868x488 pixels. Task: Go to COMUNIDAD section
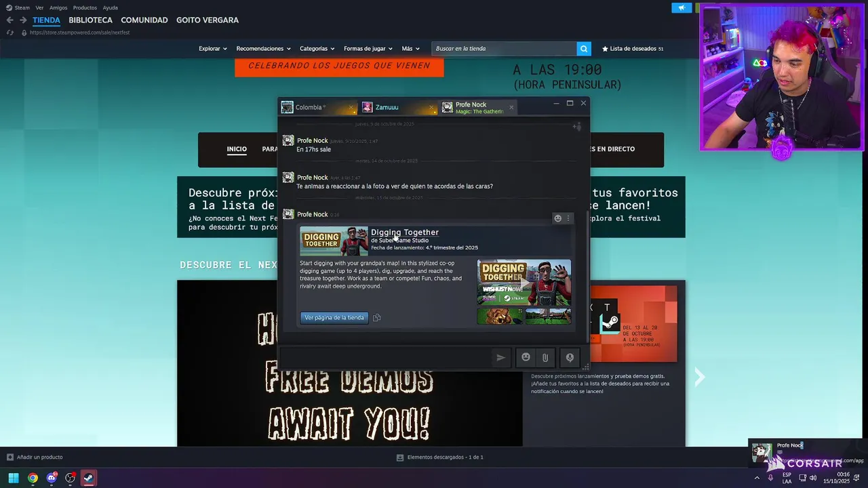[x=144, y=20]
